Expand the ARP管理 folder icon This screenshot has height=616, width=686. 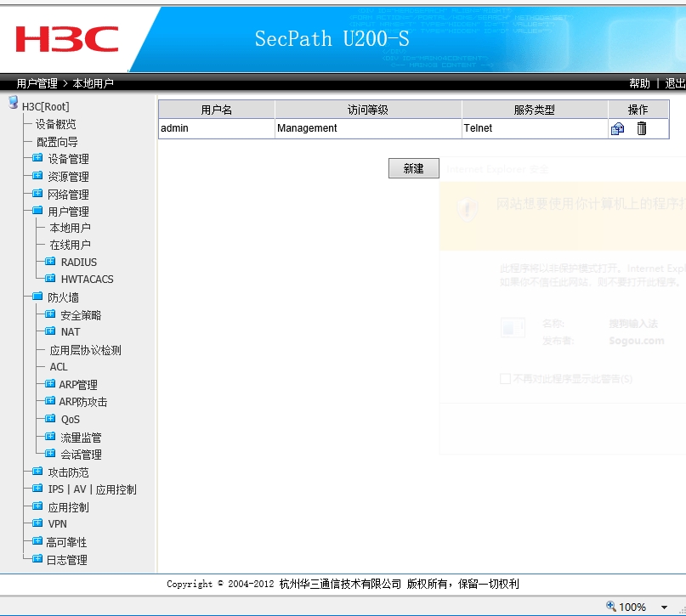pos(50,383)
